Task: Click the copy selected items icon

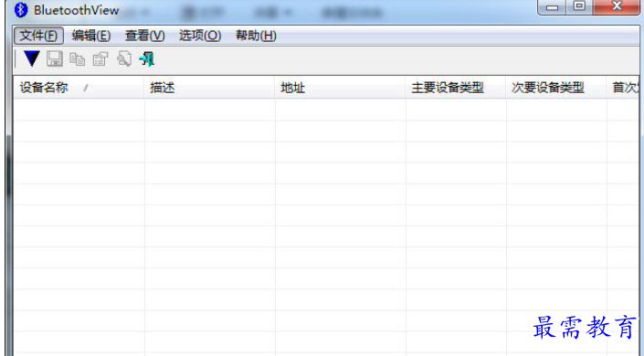Action: click(x=77, y=59)
